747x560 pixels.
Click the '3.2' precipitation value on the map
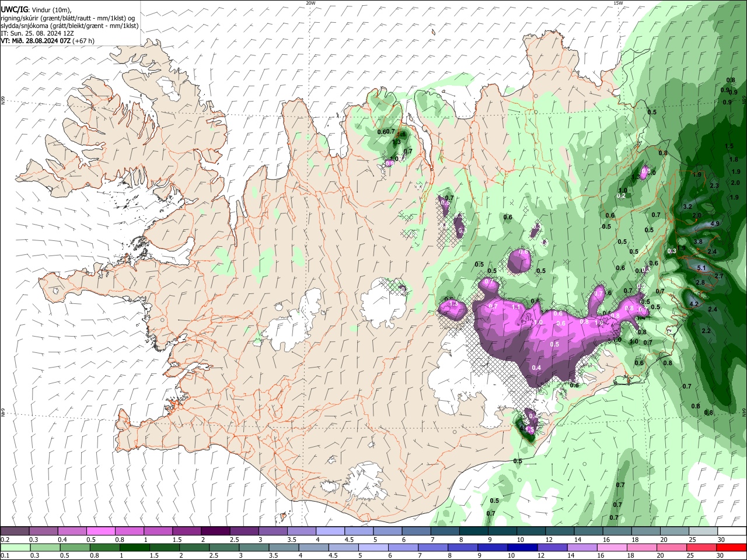(687, 206)
